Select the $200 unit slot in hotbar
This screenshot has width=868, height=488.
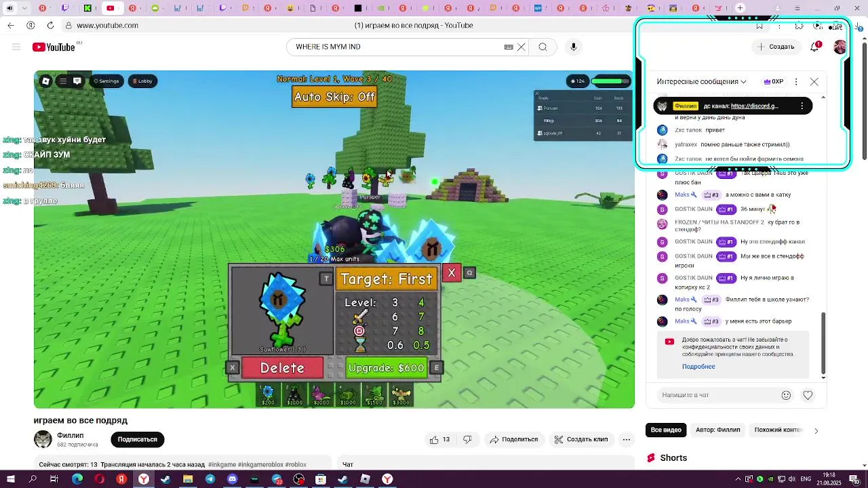pos(268,395)
